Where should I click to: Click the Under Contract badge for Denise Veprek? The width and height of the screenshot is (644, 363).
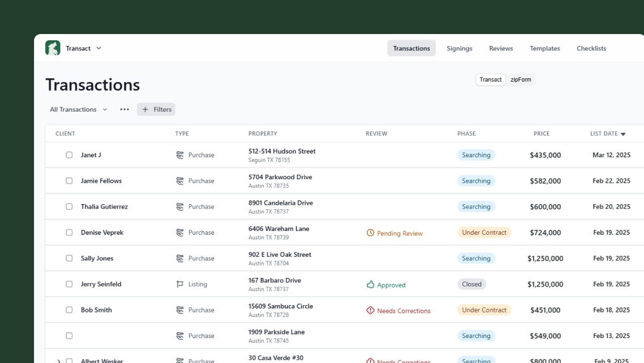(484, 233)
